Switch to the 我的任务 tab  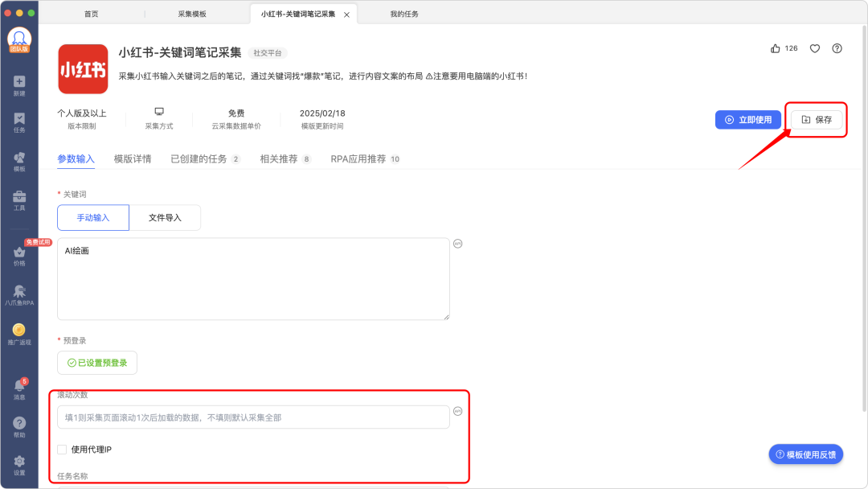[404, 14]
